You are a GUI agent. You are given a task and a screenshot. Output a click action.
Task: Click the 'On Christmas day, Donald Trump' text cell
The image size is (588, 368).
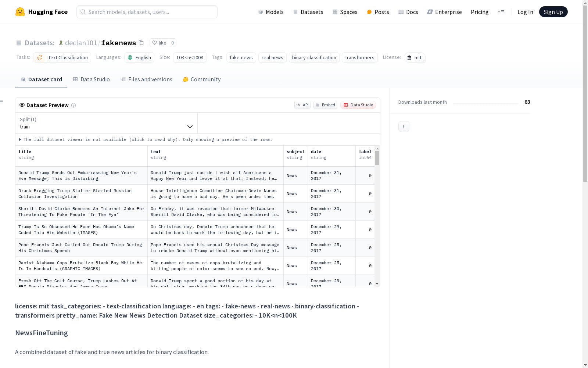click(x=215, y=230)
